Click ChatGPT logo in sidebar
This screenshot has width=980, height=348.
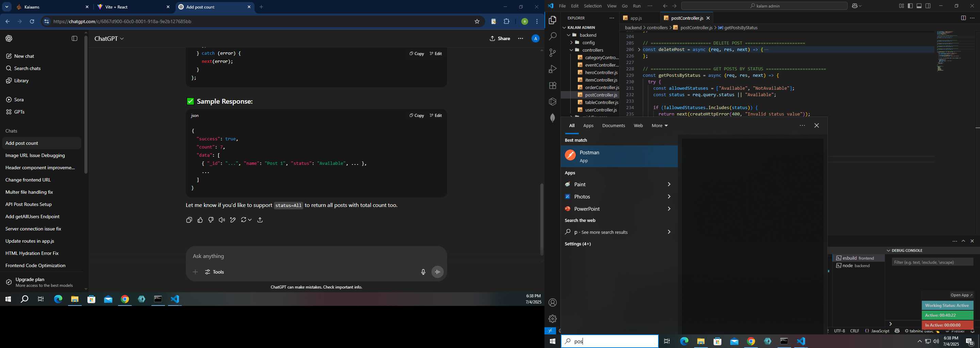[9, 38]
